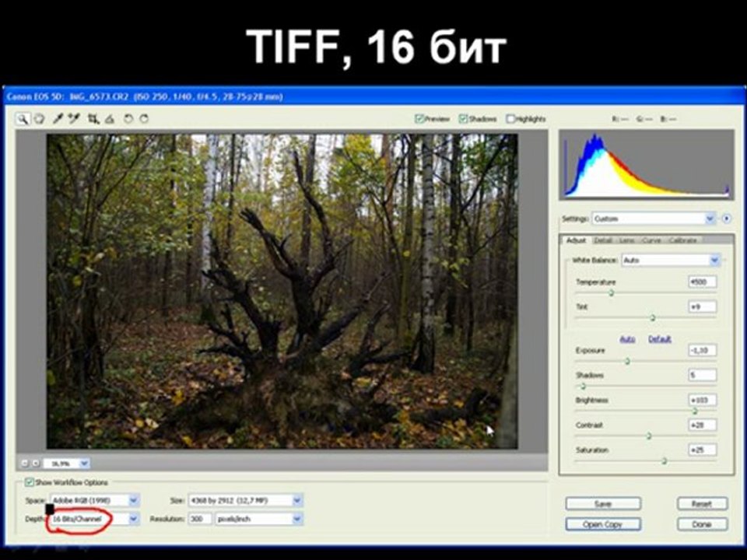747x560 pixels.
Task: Click the Contrast slider handle
Action: click(x=648, y=436)
